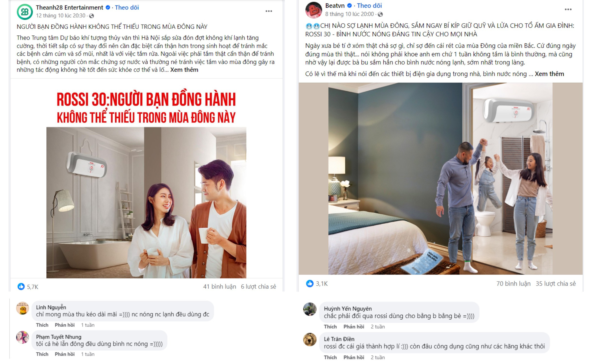Like Linh Nguyễn's comment with Thích
The width and height of the screenshot is (593, 364).
[42, 325]
